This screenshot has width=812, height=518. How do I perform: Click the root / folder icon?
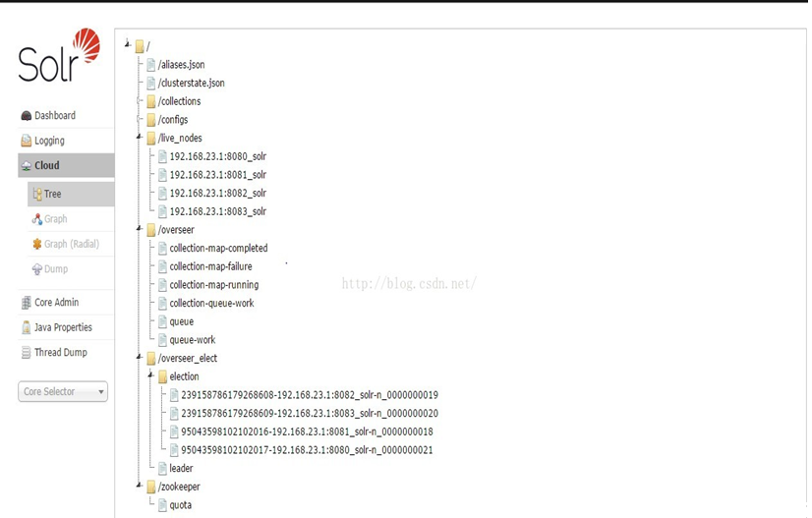coord(140,46)
